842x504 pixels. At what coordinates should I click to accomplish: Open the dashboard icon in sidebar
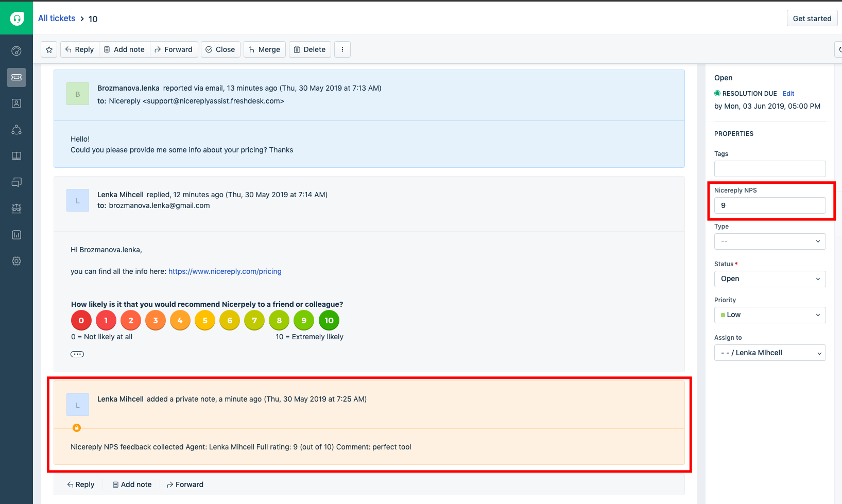(x=16, y=50)
